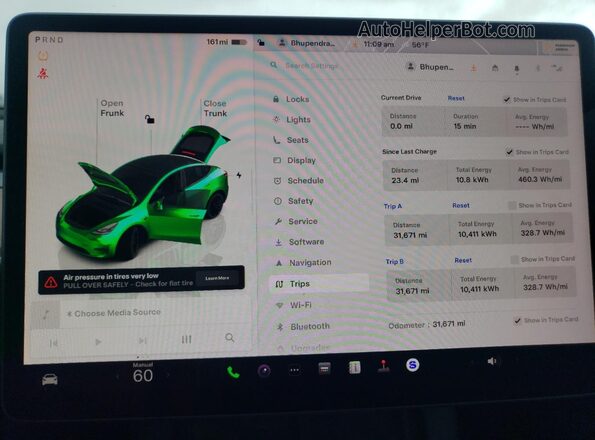
Task: Tap the HomeLink garage icon
Action: [x=495, y=68]
